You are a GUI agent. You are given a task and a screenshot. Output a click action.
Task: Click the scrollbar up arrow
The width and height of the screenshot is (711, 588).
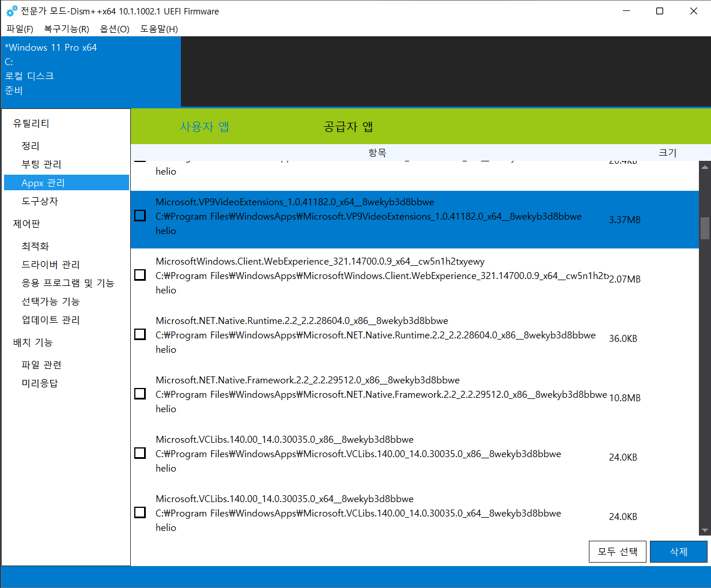[x=705, y=167]
